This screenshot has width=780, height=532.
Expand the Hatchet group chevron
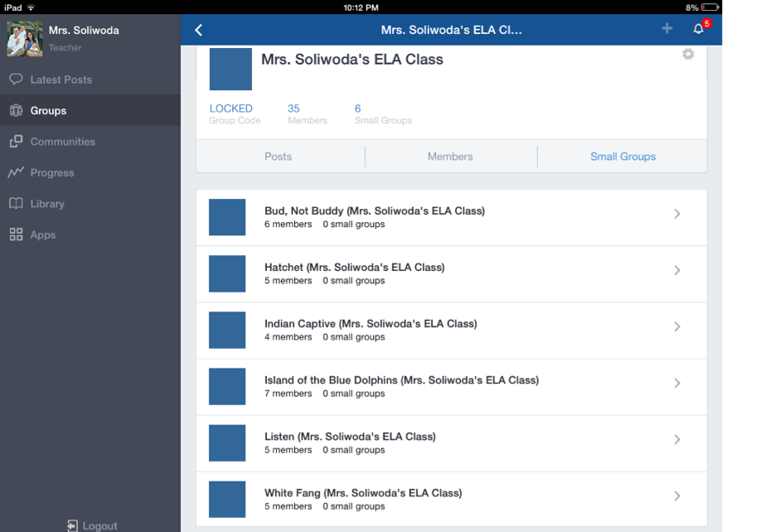click(676, 270)
